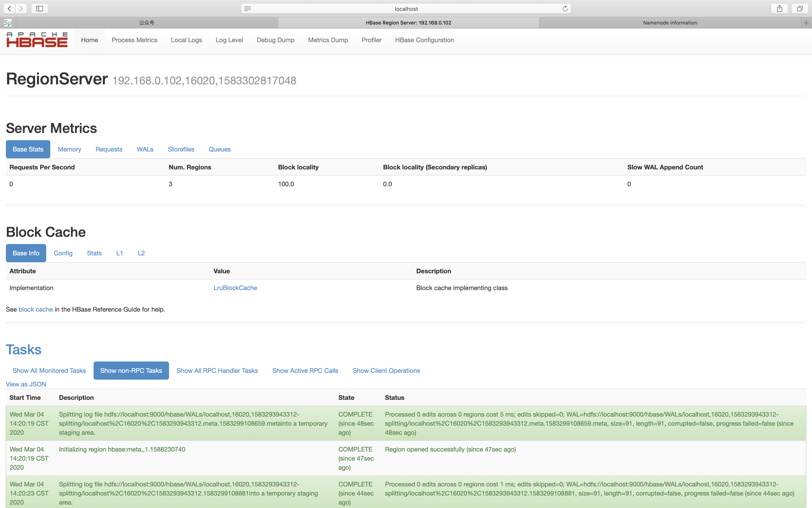
Task: Click the Block locality value 100.0
Action: click(286, 184)
